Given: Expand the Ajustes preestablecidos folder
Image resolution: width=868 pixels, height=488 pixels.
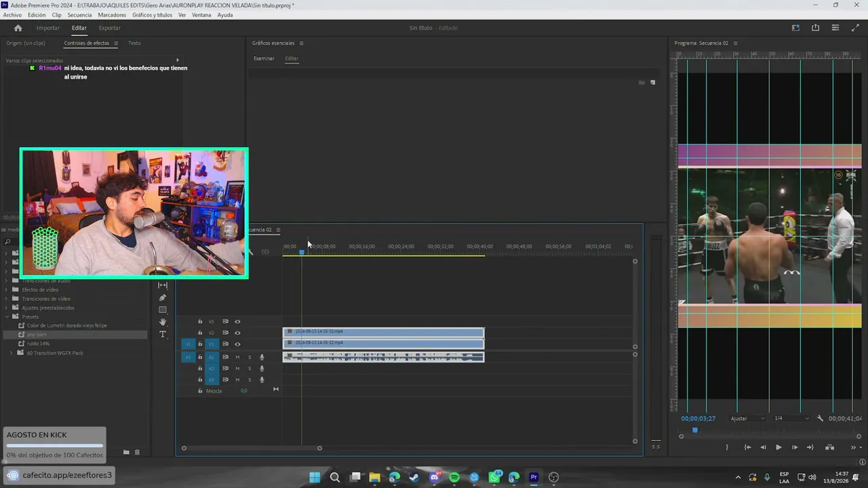Looking at the screenshot, I should click(7, 308).
